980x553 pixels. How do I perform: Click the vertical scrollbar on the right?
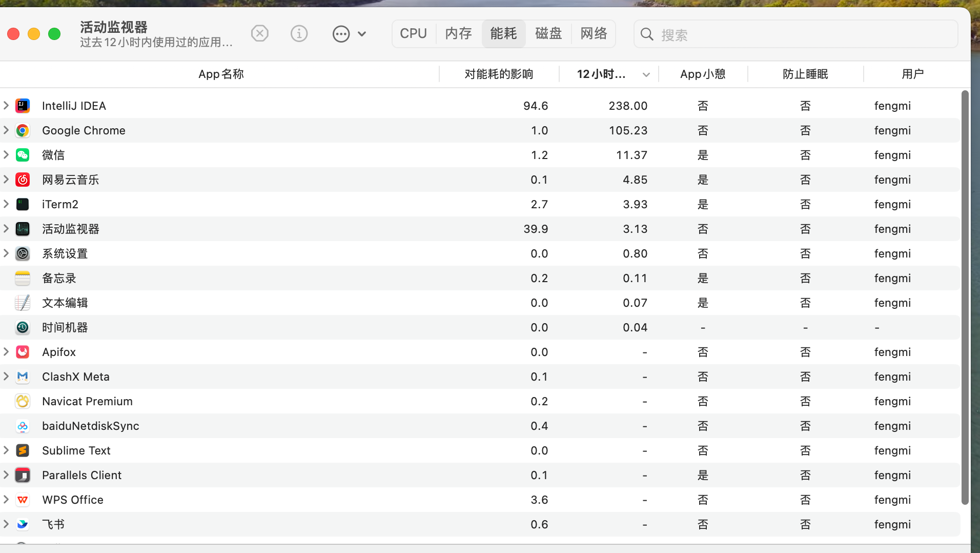click(x=965, y=298)
